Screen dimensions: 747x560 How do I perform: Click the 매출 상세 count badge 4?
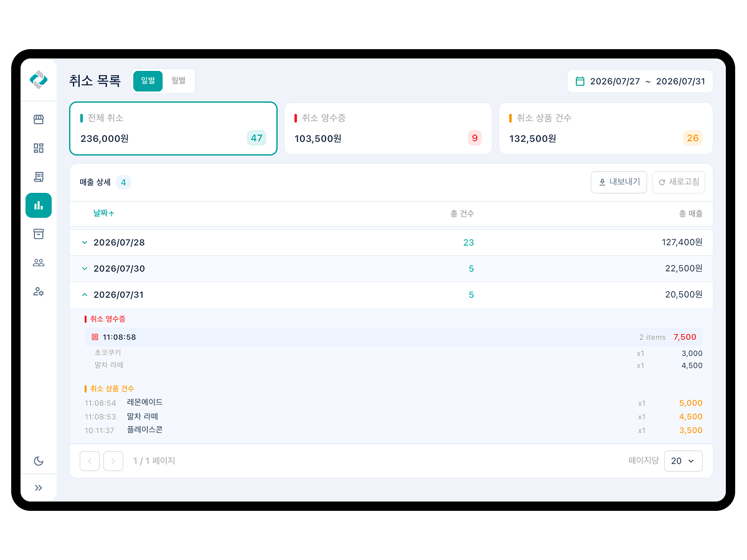tap(123, 182)
